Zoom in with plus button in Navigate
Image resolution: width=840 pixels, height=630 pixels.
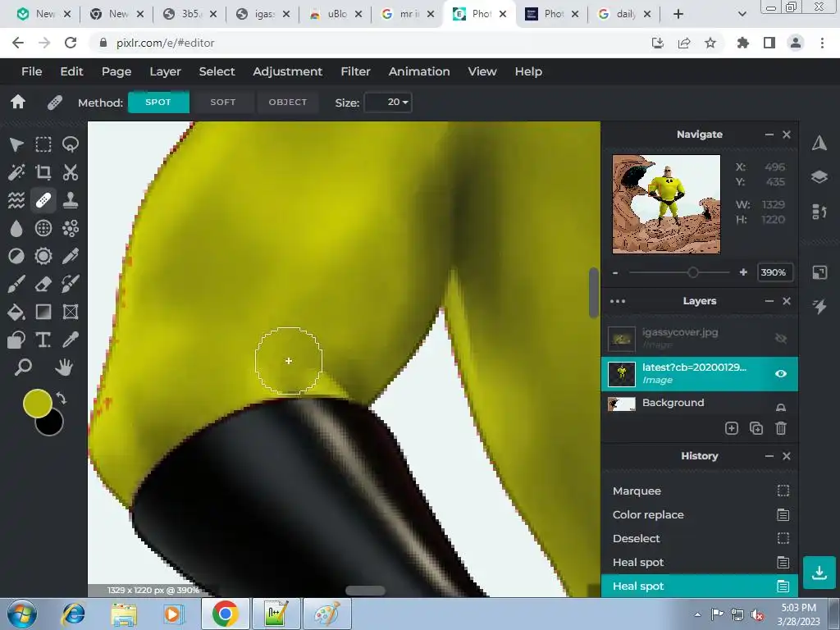click(743, 272)
